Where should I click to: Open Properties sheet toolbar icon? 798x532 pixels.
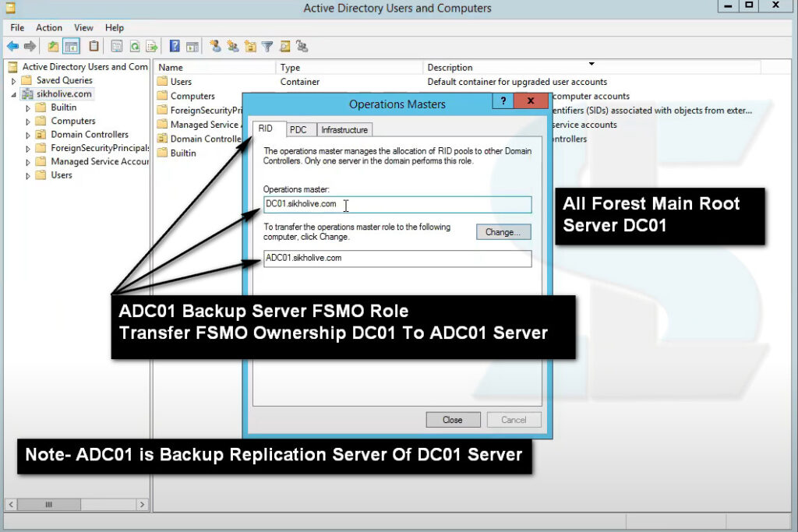[x=117, y=47]
